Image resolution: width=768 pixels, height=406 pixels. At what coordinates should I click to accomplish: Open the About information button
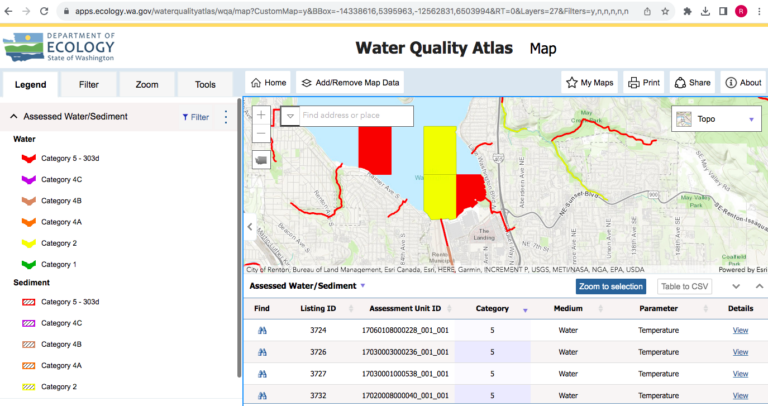pos(743,83)
